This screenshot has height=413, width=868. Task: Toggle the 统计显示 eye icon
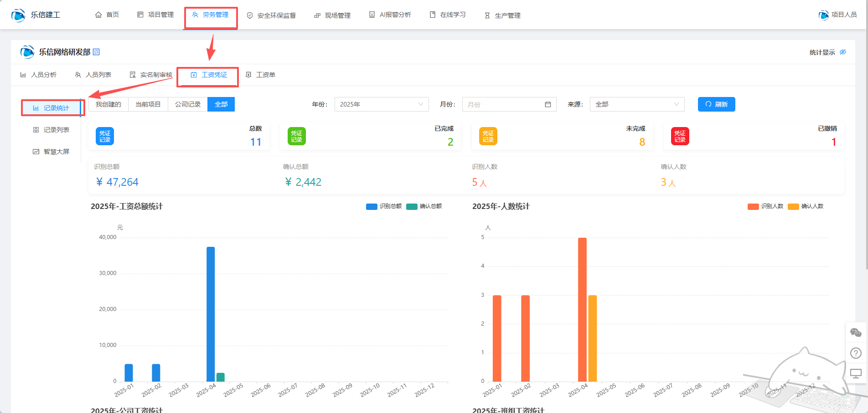(843, 52)
